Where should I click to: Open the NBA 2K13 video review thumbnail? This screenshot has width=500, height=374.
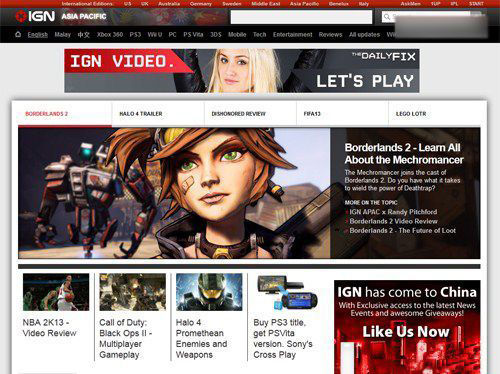(56, 292)
